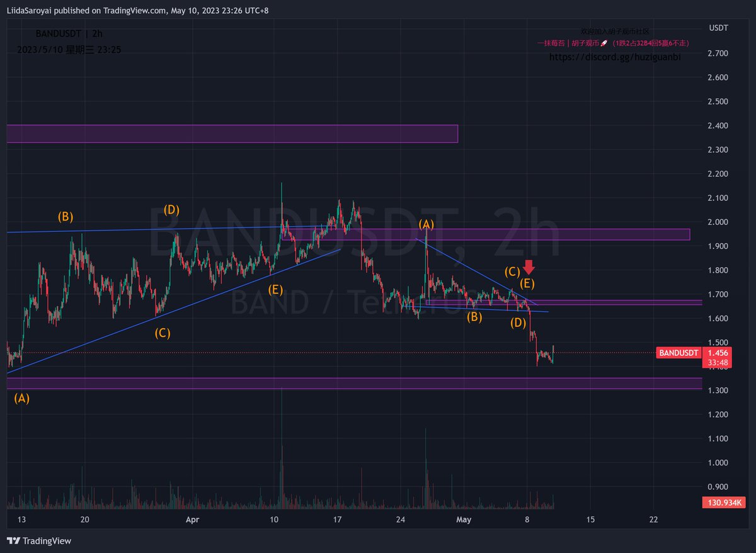Select the bottom purple support zone near 1.330
Screen dimensions: 756x553
pos(354,384)
